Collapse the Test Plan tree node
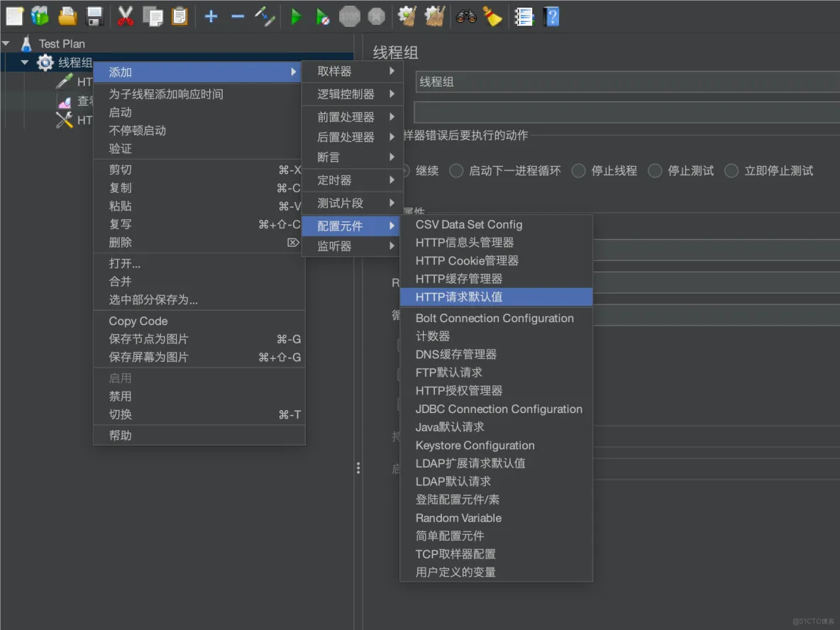The width and height of the screenshot is (840, 630). coord(7,43)
